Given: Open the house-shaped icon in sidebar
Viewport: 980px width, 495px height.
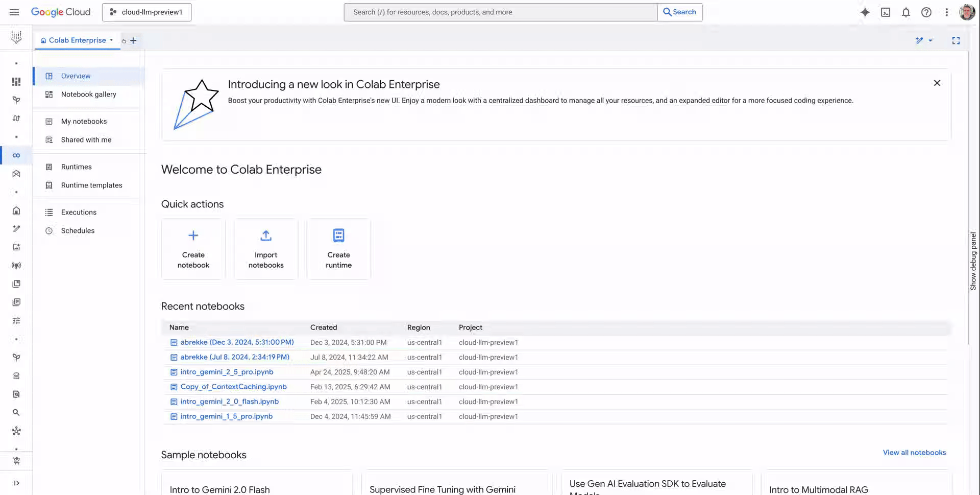Looking at the screenshot, I should [x=16, y=210].
